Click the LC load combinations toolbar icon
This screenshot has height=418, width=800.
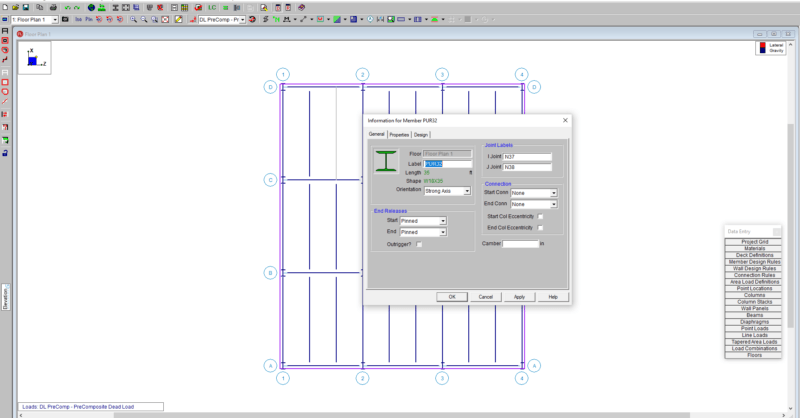tap(212, 7)
